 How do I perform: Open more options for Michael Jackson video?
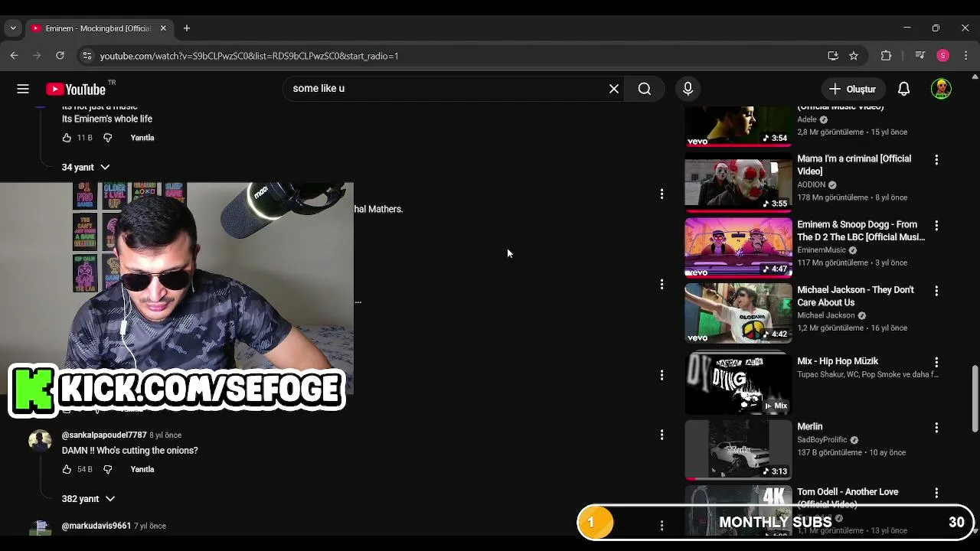(x=936, y=291)
